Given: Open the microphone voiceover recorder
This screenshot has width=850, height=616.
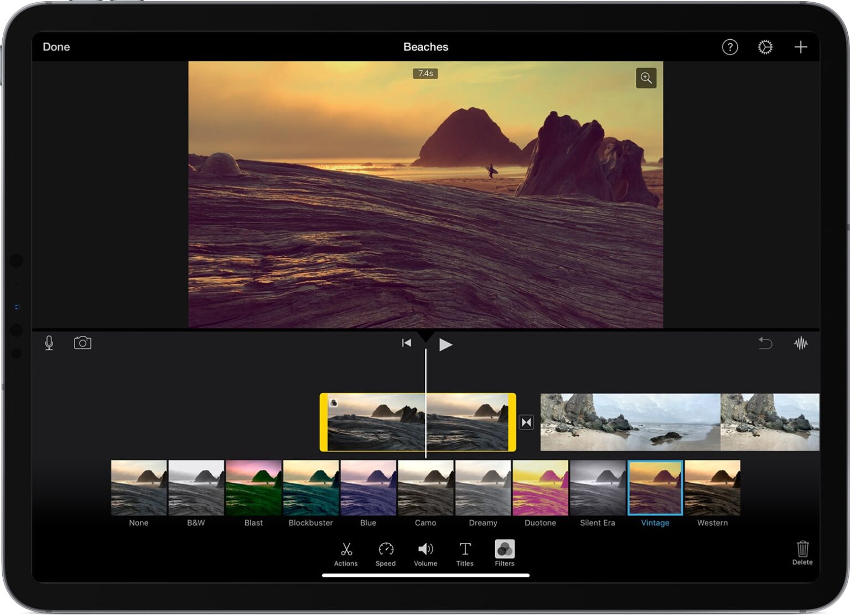Looking at the screenshot, I should click(49, 343).
